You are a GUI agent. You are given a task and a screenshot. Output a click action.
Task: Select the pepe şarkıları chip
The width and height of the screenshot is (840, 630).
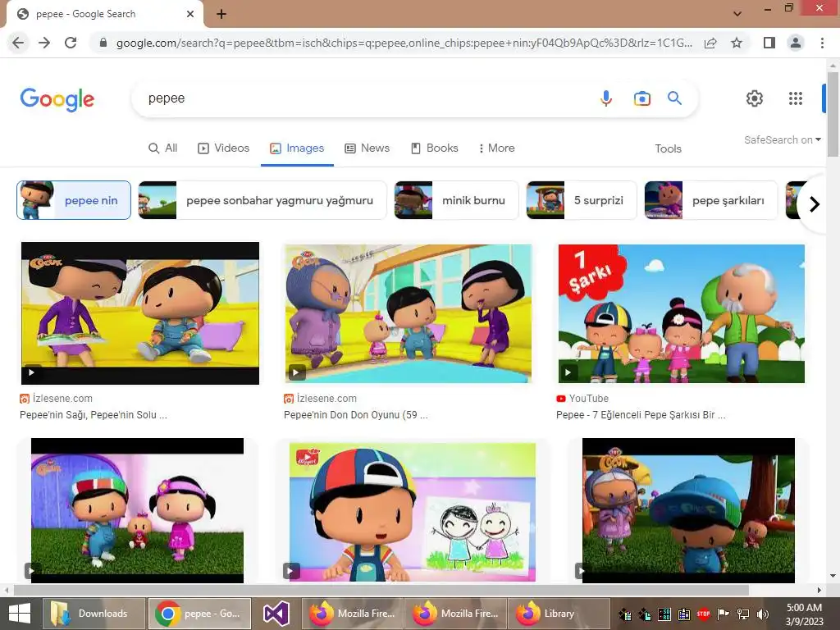(711, 200)
